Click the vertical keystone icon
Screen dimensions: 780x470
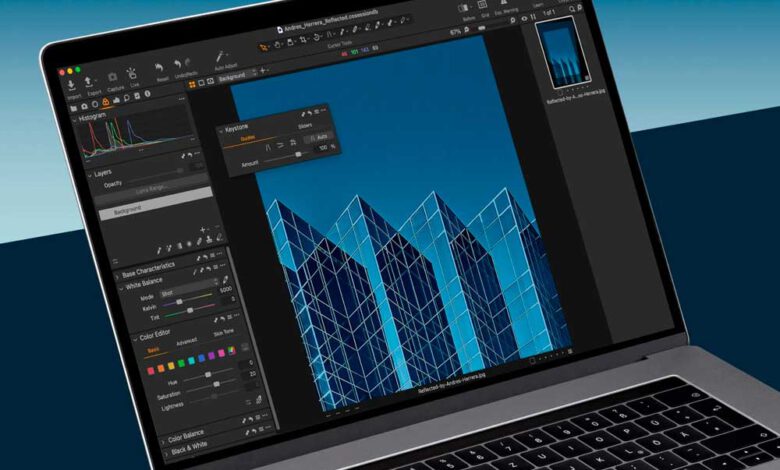click(x=268, y=148)
